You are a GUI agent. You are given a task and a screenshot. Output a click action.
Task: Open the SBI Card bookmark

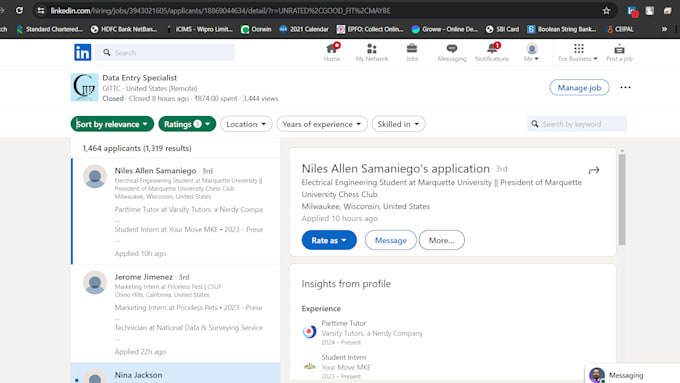502,29
